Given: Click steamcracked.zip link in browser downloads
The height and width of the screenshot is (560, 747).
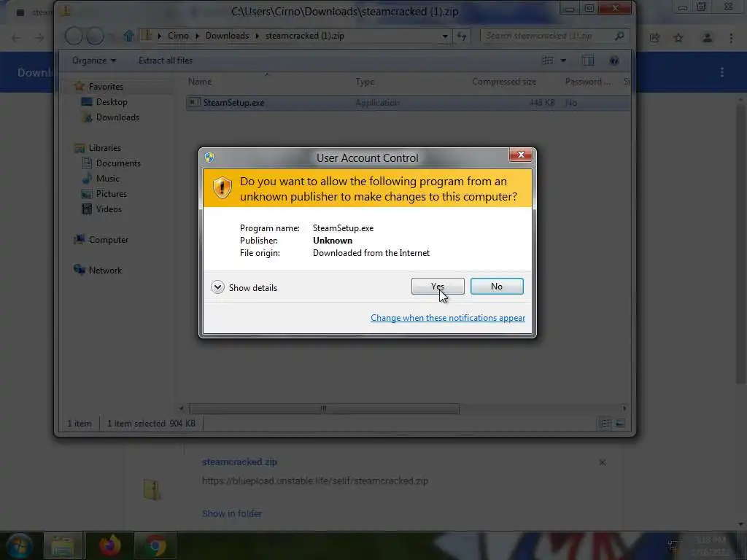Looking at the screenshot, I should 239,462.
